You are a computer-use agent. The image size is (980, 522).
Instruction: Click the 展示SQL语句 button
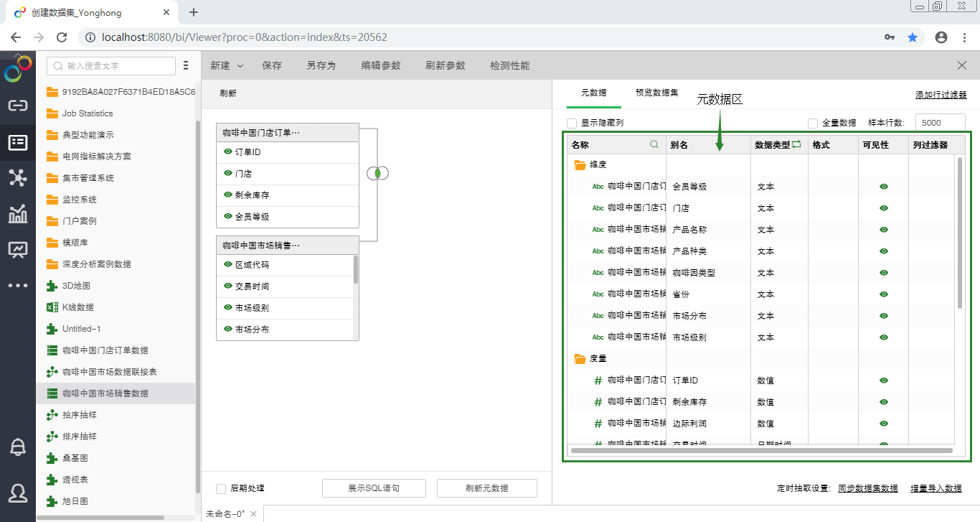point(374,488)
